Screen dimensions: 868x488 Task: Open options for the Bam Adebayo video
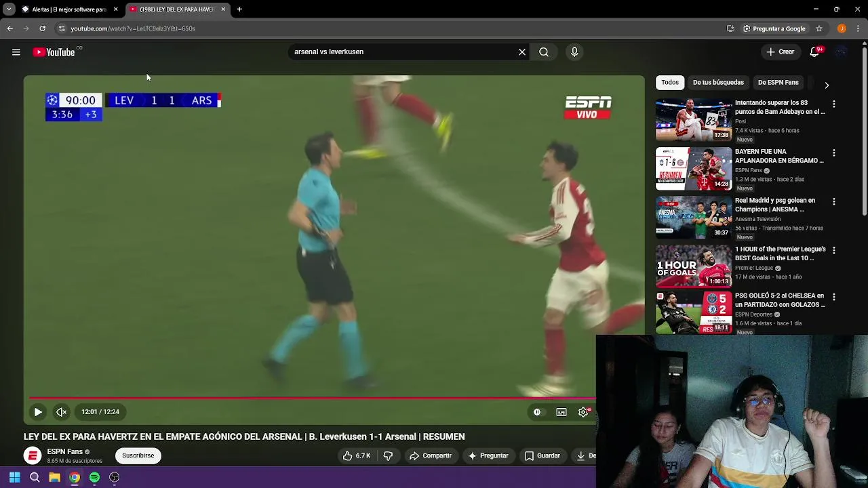(x=834, y=104)
